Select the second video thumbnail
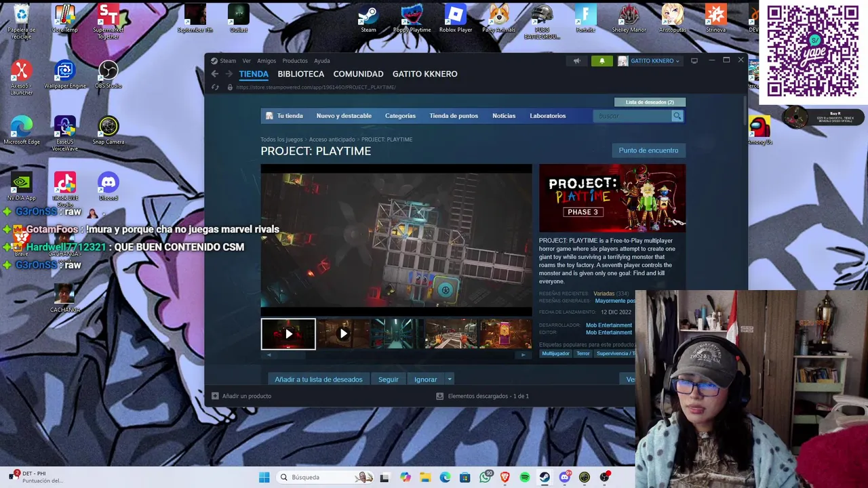868x488 pixels. click(x=343, y=334)
